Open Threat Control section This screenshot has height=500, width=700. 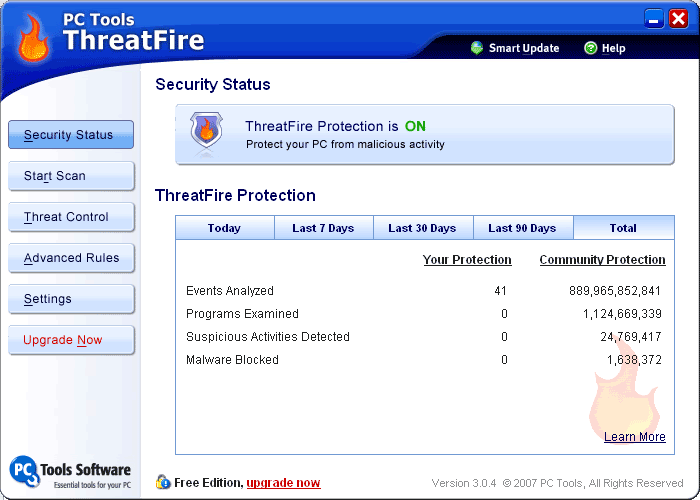70,217
